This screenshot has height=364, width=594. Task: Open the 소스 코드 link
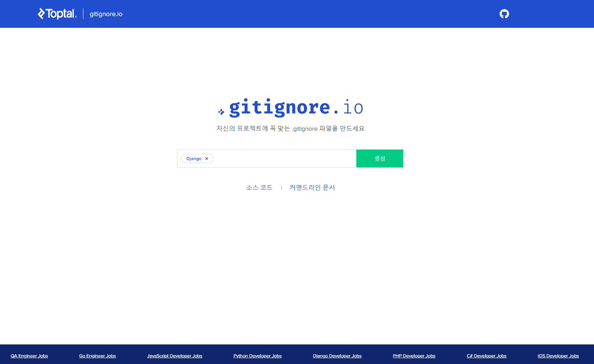tap(259, 187)
